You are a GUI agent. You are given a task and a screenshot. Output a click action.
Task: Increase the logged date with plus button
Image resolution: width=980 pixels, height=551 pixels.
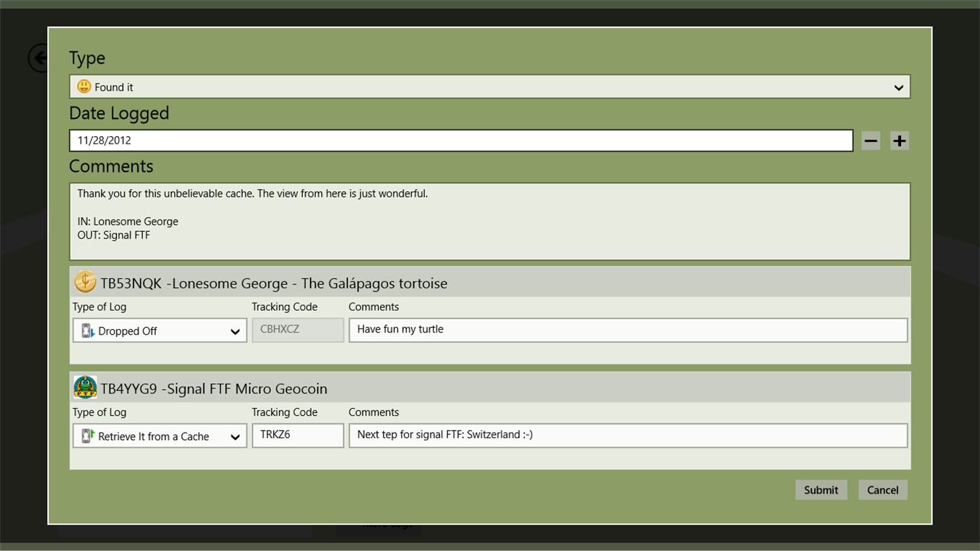click(x=900, y=141)
